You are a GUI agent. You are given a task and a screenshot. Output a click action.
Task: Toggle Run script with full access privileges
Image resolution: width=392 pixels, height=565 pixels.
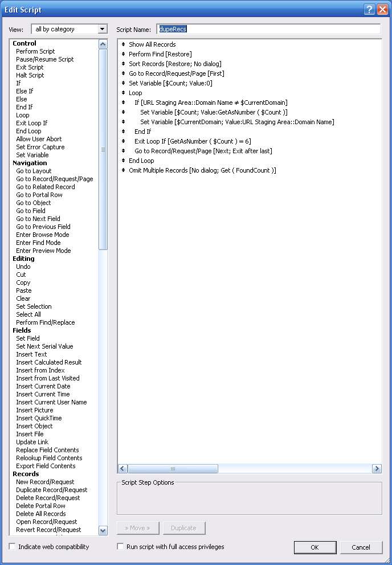(120, 547)
